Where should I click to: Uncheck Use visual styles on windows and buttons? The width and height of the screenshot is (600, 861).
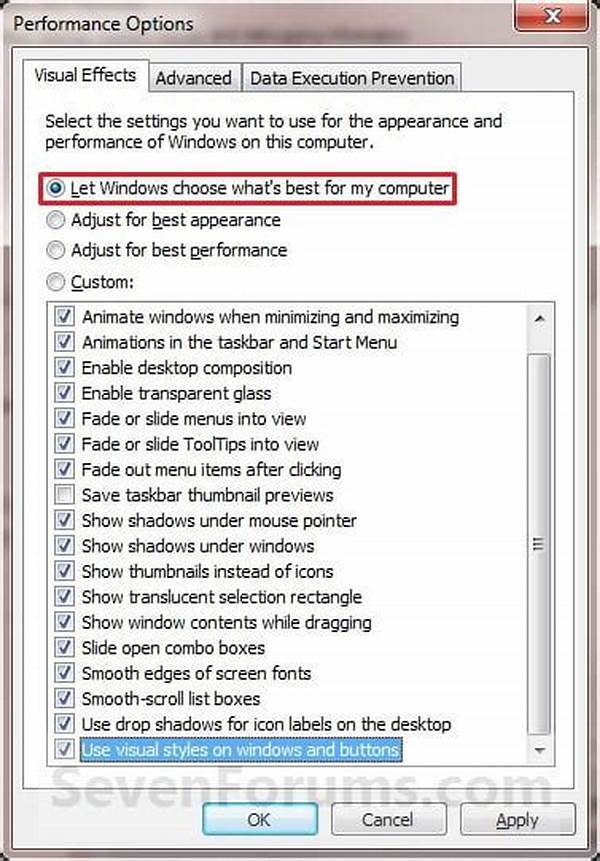click(65, 750)
